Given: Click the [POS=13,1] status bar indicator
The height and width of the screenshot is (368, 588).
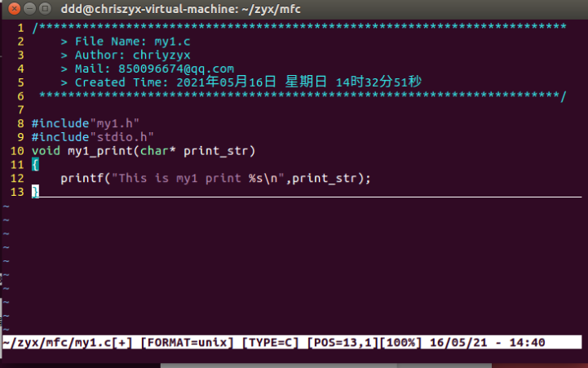Looking at the screenshot, I should 343,343.
